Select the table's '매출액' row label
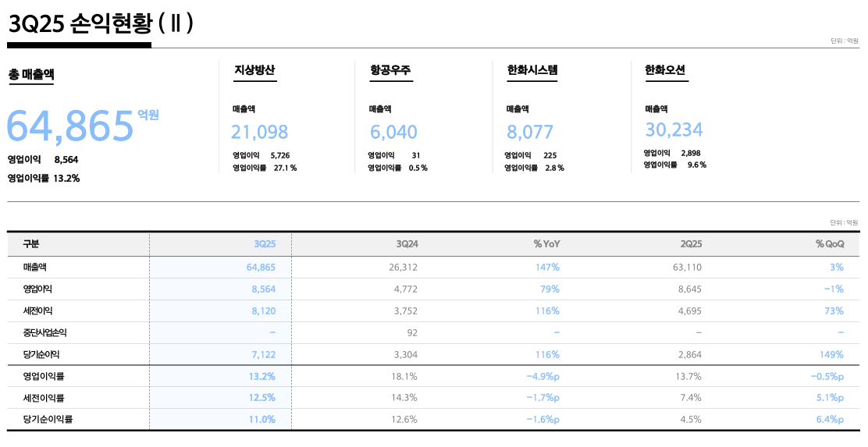 (x=34, y=268)
